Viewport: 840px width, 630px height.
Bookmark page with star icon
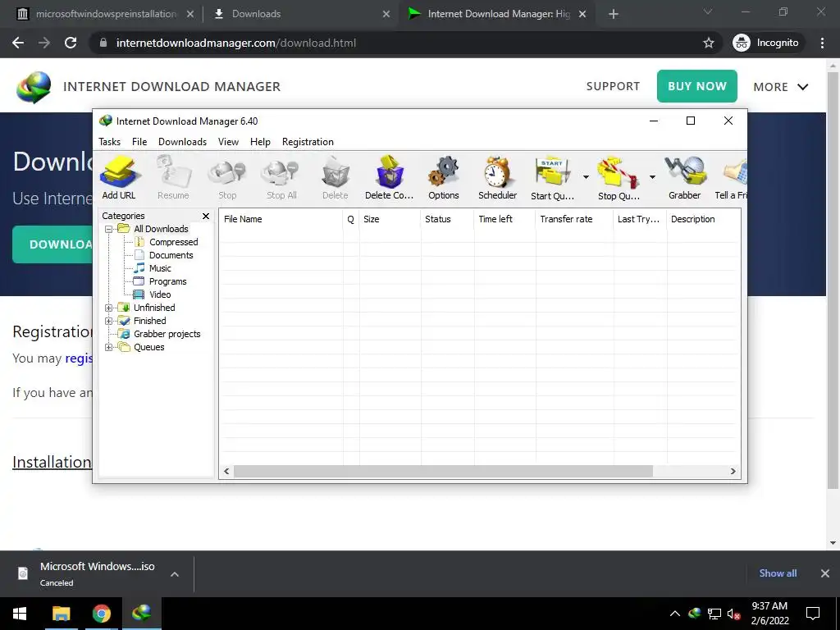(x=709, y=43)
